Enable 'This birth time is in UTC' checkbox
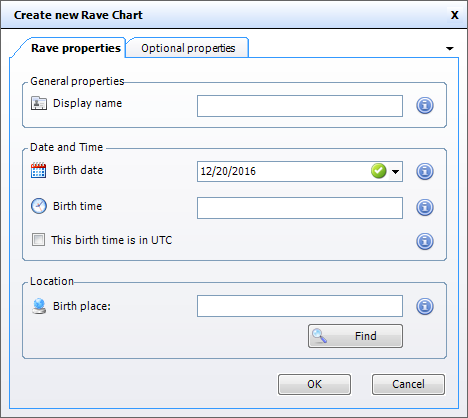This screenshot has width=468, height=418. pyautogui.click(x=38, y=239)
